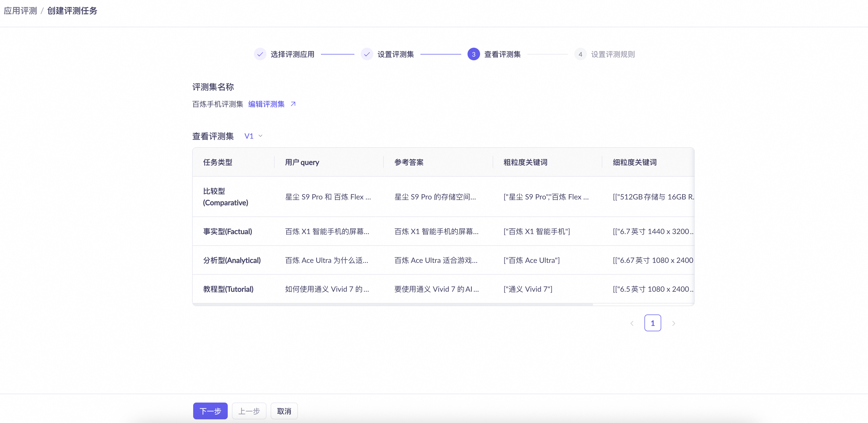This screenshot has width=868, height=423.
Task: Click the external link arrow icon beside 编辑评测集
Action: pos(293,104)
